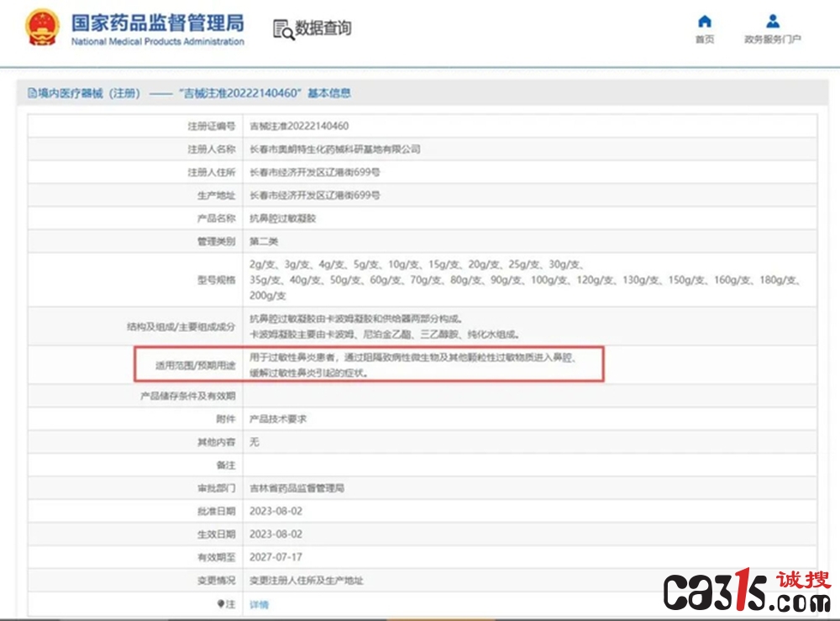Go to the 数据查询 heading text
This screenshot has width=840, height=621.
click(x=323, y=28)
